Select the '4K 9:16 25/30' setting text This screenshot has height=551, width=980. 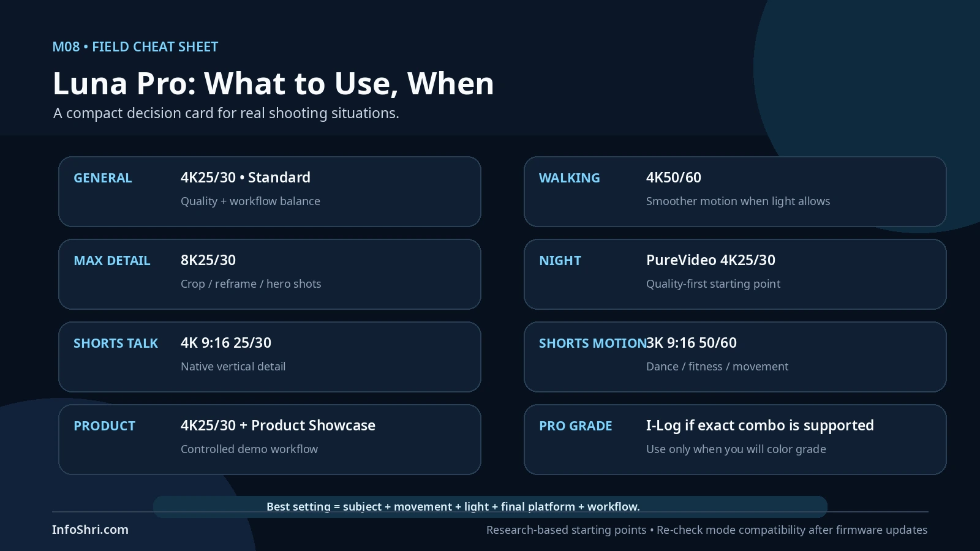226,343
